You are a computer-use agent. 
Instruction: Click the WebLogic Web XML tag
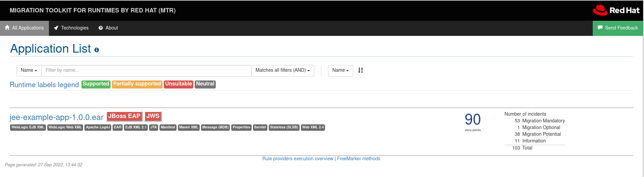[x=65, y=127]
